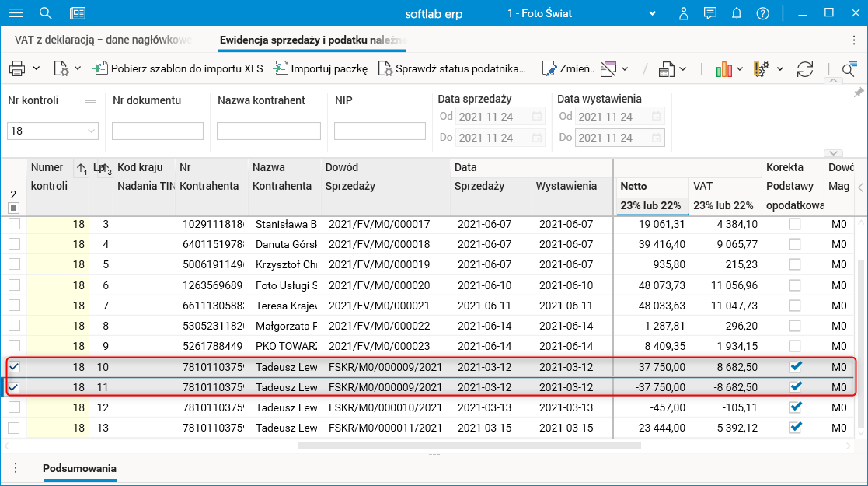Check the selection box for row 12

point(14,407)
